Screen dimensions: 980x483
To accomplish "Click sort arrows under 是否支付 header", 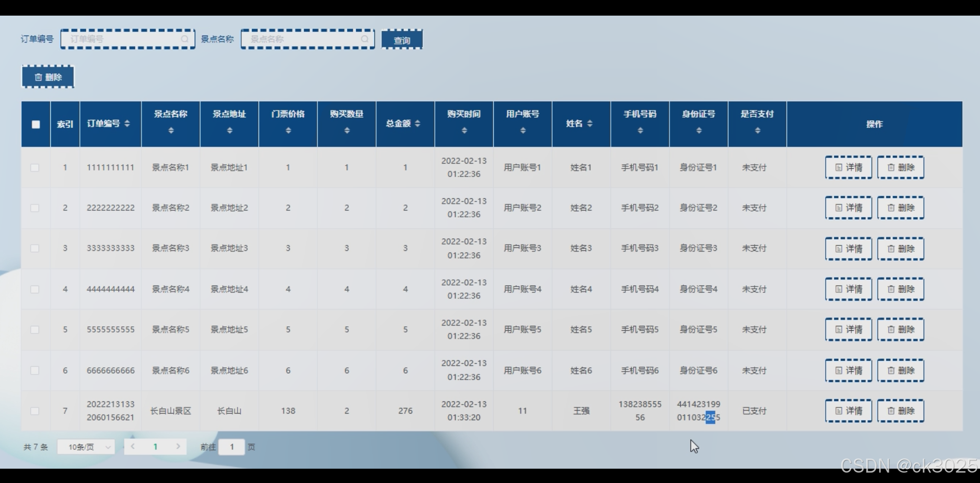I will pyautogui.click(x=757, y=131).
